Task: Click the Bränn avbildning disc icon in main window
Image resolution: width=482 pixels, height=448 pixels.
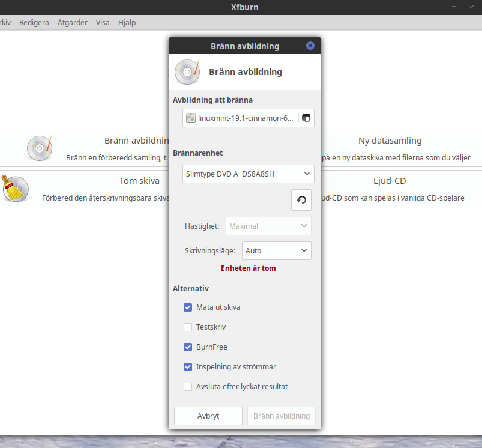Action: tap(40, 148)
